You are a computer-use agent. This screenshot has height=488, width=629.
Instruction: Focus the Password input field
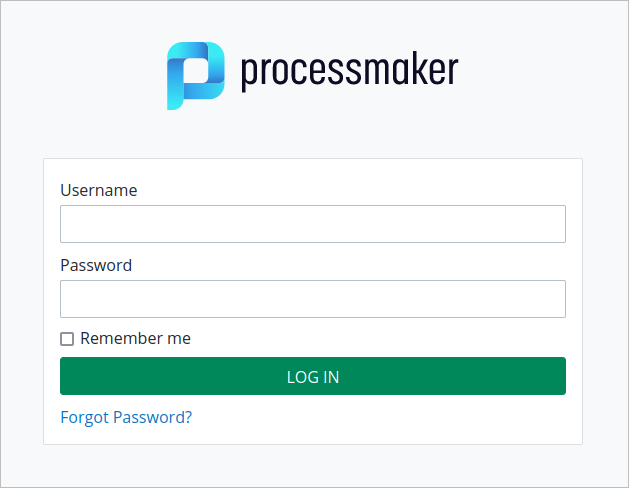coord(312,299)
